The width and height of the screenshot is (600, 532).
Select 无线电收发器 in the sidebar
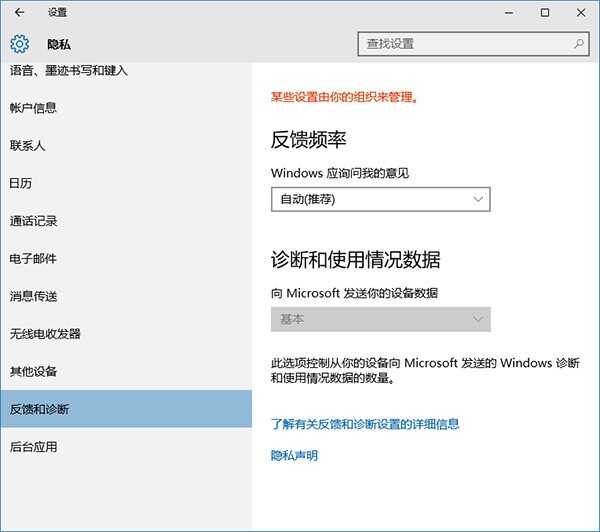[x=45, y=334]
